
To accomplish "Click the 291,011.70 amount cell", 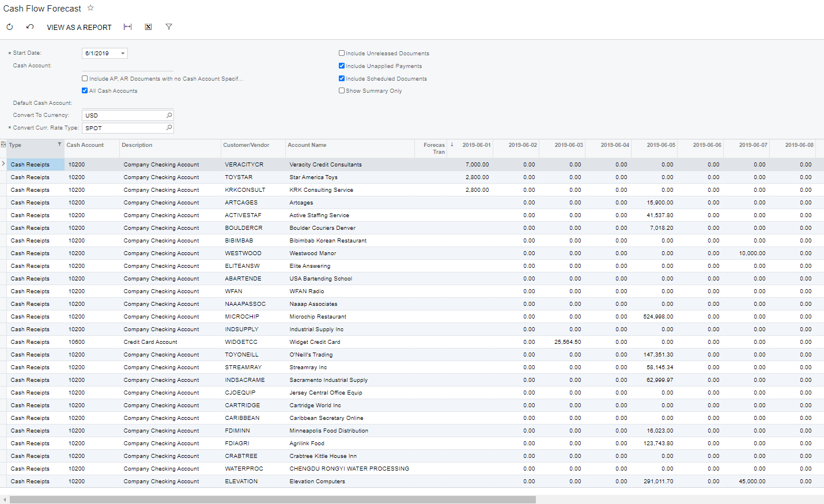I will pos(655,482).
